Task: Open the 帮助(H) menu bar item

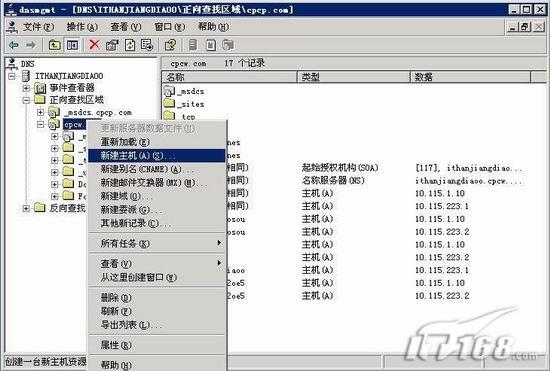Action: (213, 27)
